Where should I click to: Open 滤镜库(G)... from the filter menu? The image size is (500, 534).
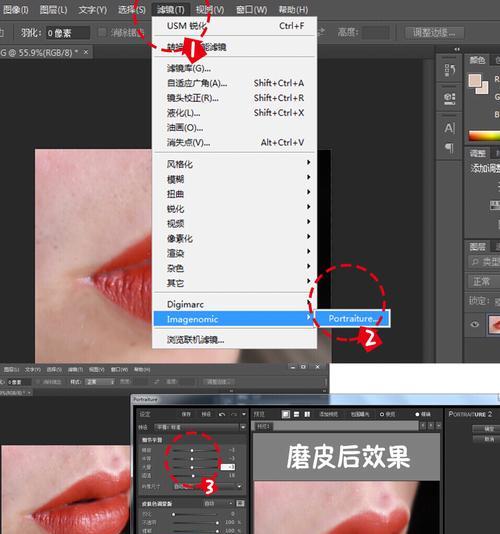pos(235,68)
